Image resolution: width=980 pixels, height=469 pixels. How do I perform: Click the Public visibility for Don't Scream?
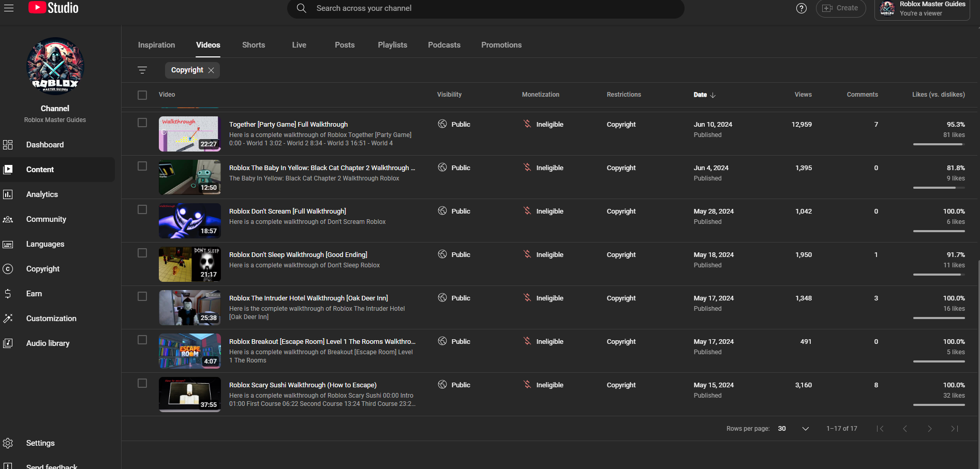click(454, 211)
